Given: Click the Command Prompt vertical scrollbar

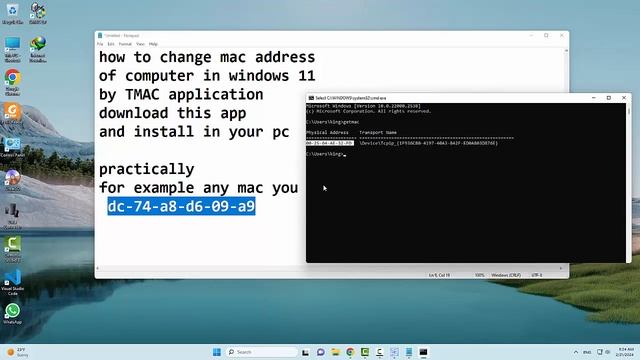Looking at the screenshot, I should click(x=629, y=182).
